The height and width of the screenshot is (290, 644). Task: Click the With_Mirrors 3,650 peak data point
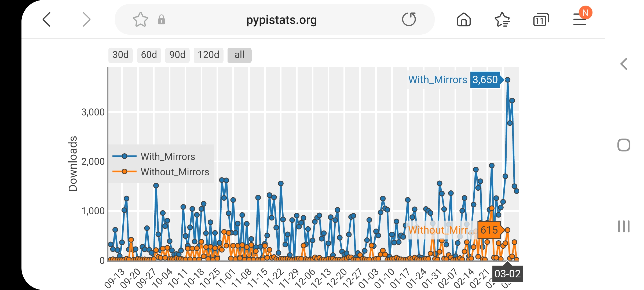507,80
